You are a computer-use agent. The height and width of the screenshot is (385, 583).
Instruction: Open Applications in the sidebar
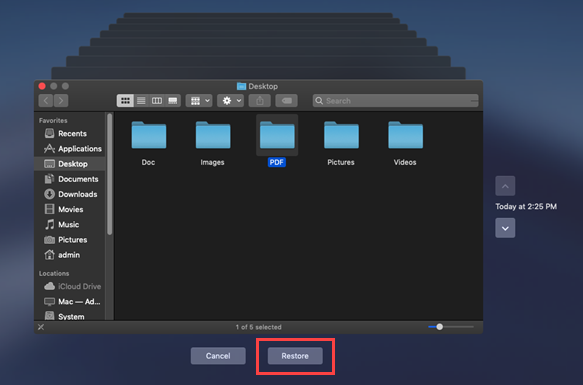pyautogui.click(x=70, y=149)
